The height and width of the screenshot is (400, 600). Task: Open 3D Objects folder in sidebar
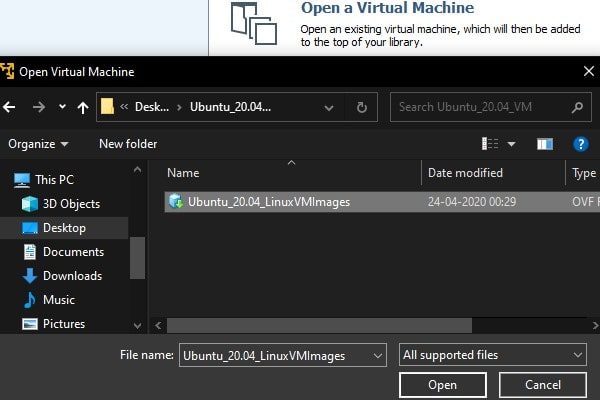pos(71,204)
